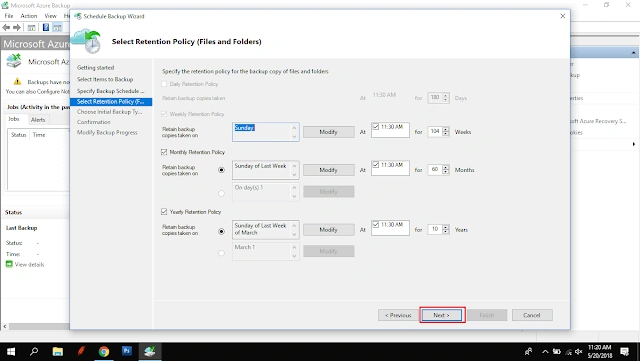Click the Daily Retention Policy checkbox
The height and width of the screenshot is (361, 640).
(x=164, y=84)
